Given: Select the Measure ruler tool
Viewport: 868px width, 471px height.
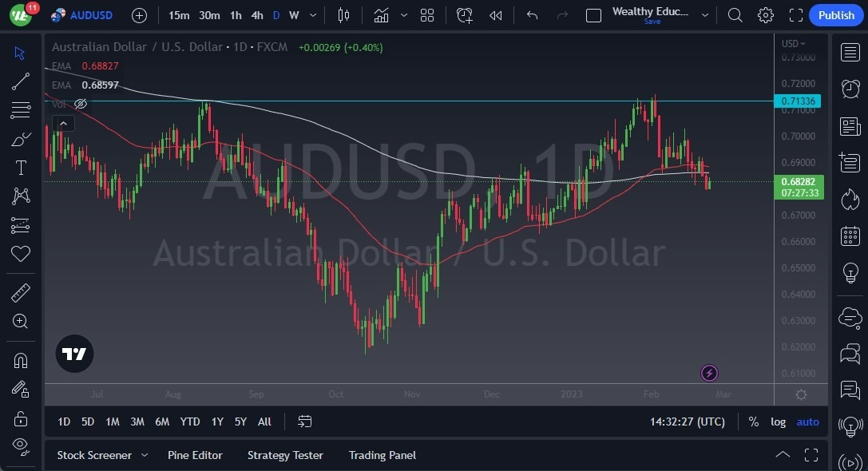Looking at the screenshot, I should pos(20,292).
